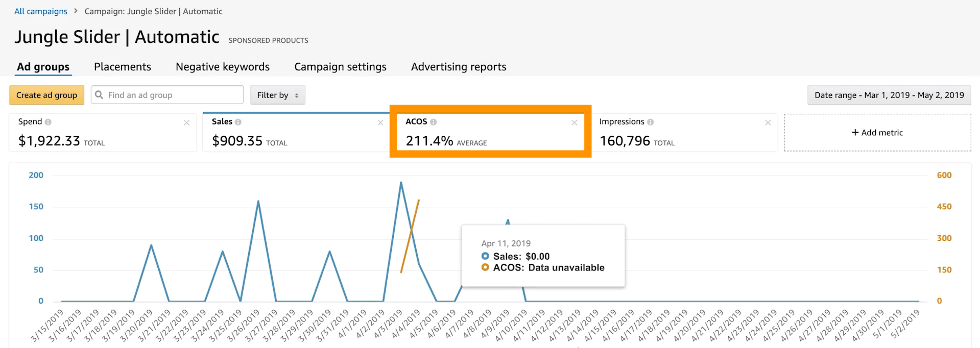Click the breadcrumb chevron after All campaigns
The width and height of the screenshot is (980, 348).
point(76,11)
